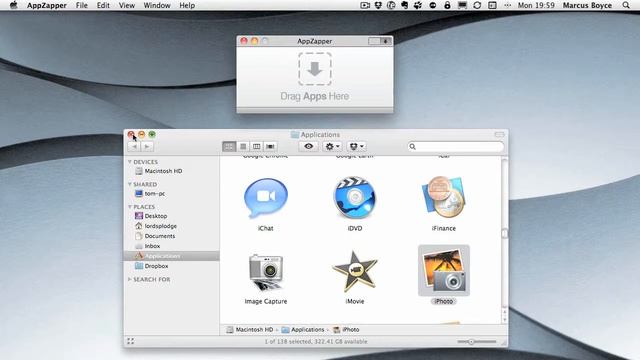This screenshot has height=360, width=640.
Task: Click the screen recording camera menu icon
Action: coord(365,5)
